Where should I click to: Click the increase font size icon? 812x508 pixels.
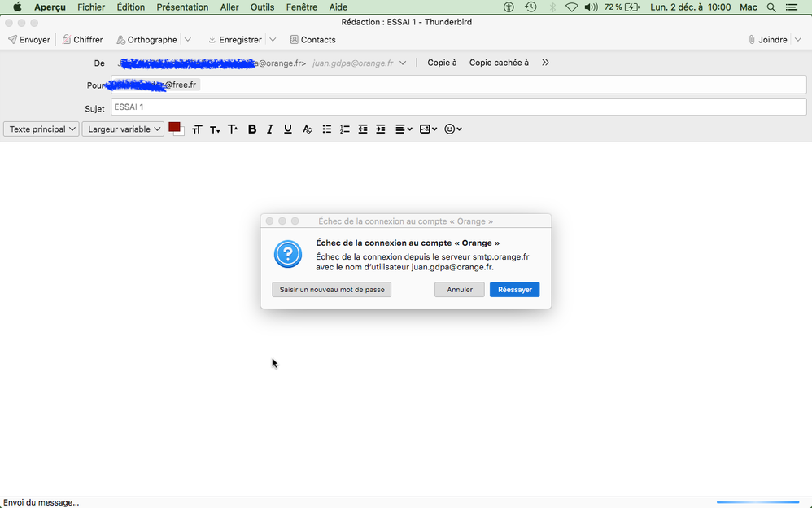pos(233,129)
